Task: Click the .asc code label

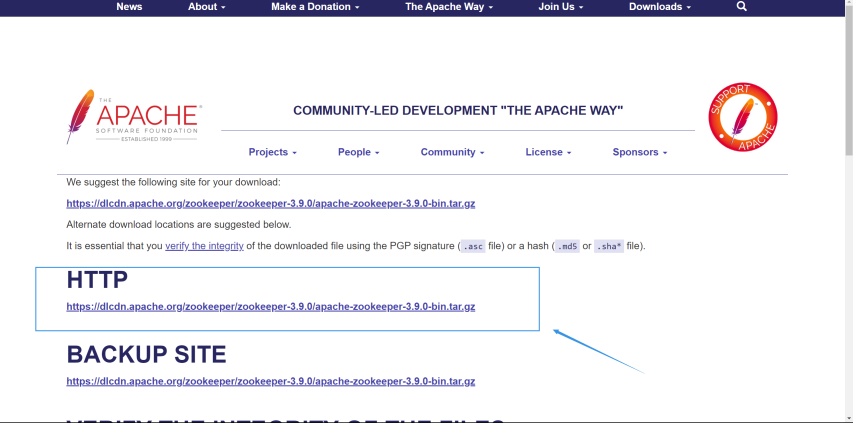Action: 472,246
